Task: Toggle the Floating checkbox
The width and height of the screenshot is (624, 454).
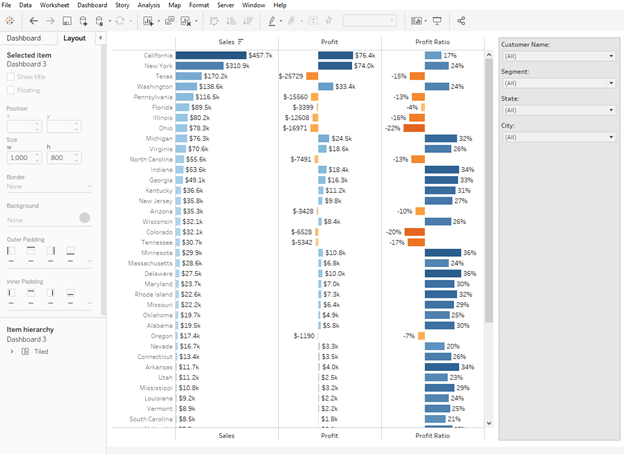Action: pos(11,90)
